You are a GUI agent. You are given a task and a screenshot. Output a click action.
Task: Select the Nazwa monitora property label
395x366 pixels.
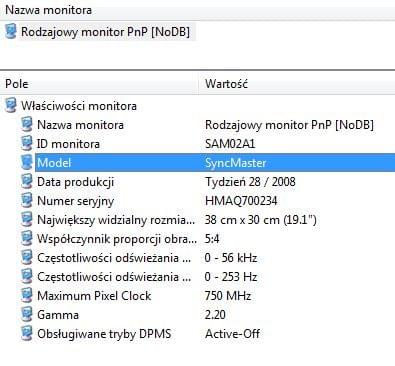80,125
